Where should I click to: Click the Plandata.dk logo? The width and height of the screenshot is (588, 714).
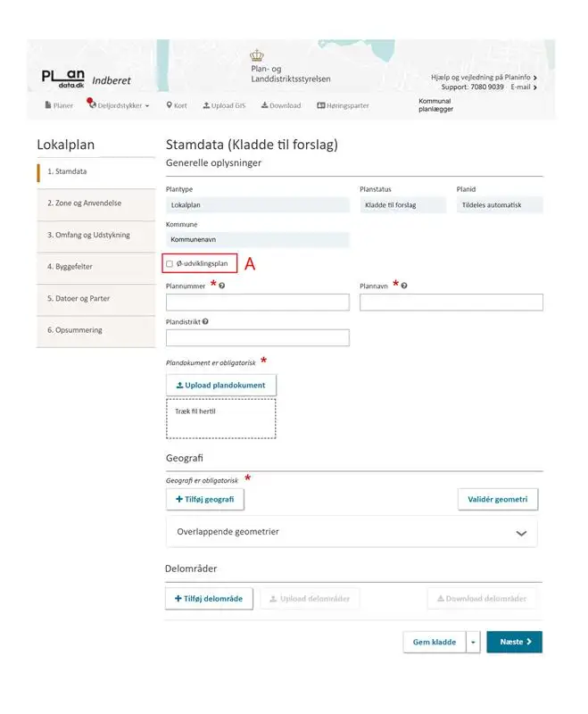63,78
